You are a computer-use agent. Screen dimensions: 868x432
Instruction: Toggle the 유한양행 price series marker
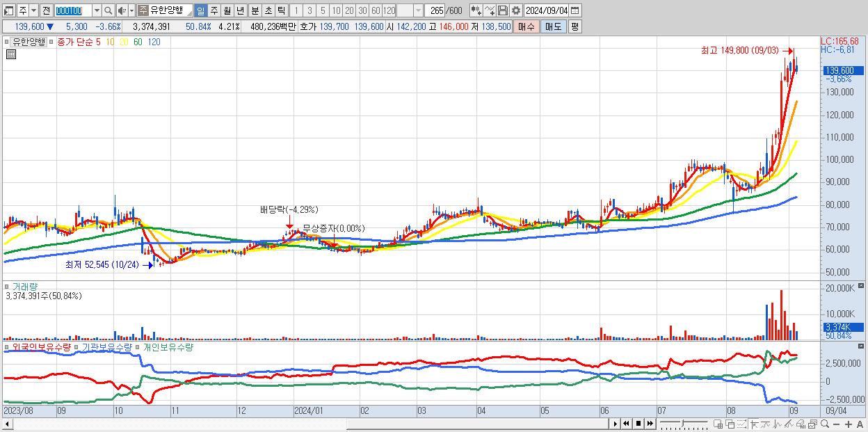tap(6, 42)
